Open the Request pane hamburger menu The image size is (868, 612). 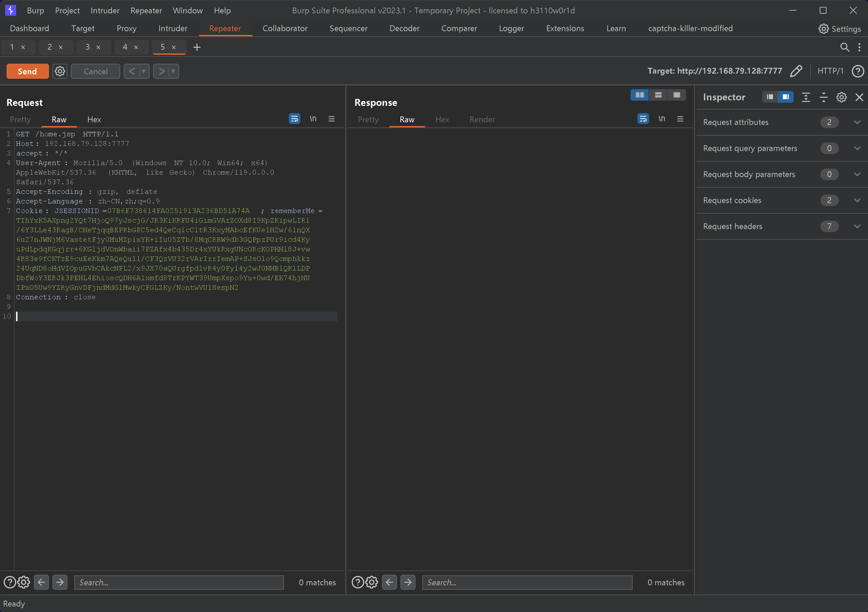tap(332, 119)
